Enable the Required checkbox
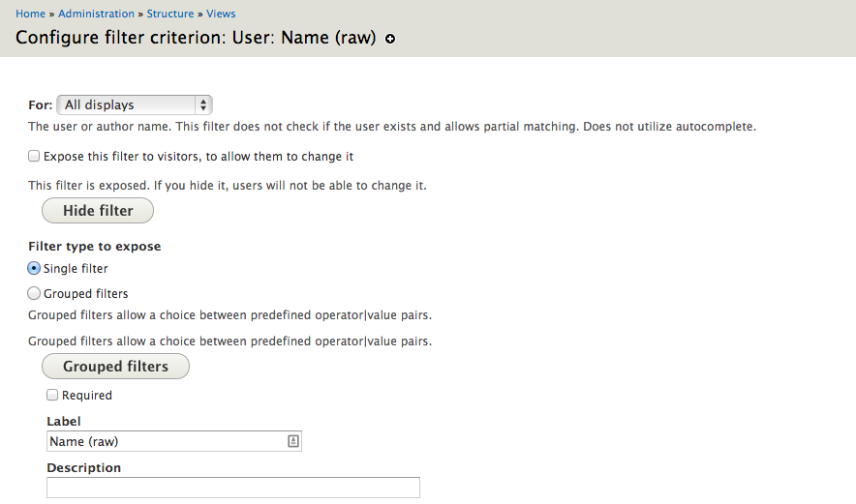Viewport: 856px width, 504px height. pos(52,395)
